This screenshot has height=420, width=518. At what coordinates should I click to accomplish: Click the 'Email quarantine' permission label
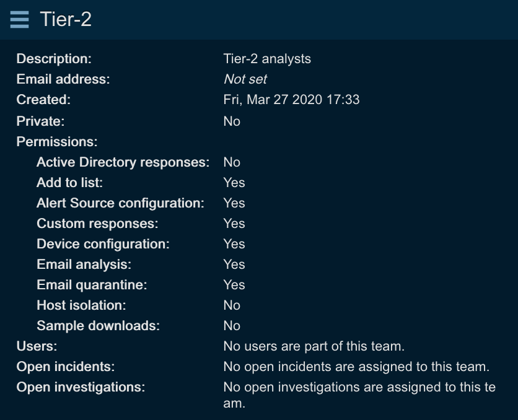tap(92, 285)
